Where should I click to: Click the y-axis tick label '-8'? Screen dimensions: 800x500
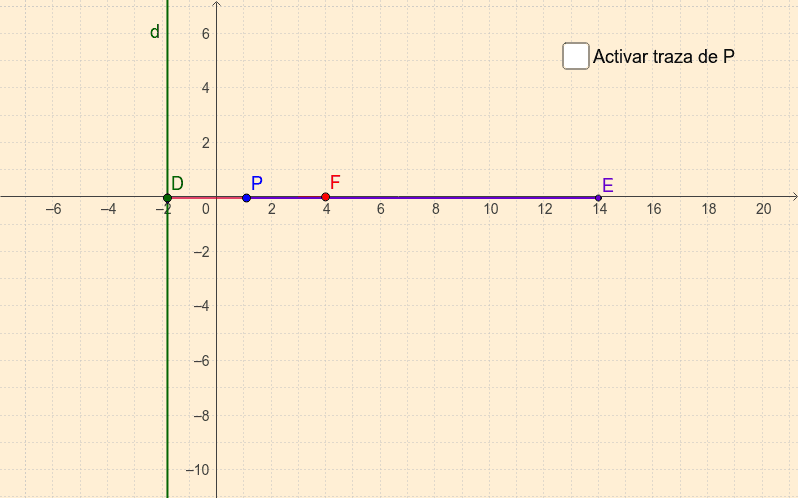click(x=202, y=416)
